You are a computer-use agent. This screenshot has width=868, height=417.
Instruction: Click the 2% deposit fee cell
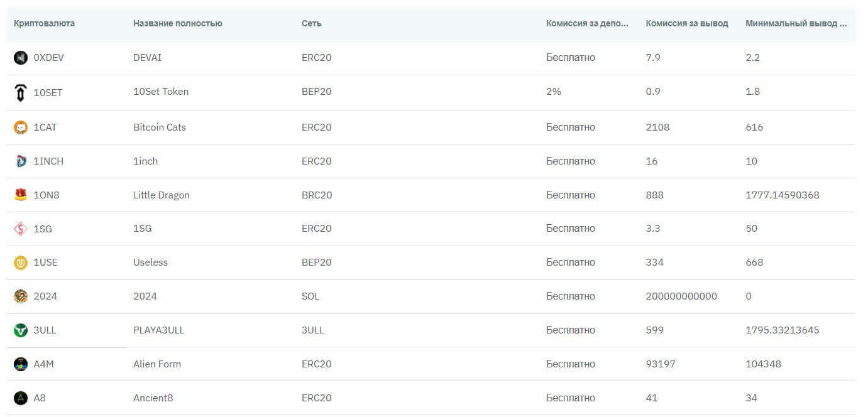pos(553,92)
